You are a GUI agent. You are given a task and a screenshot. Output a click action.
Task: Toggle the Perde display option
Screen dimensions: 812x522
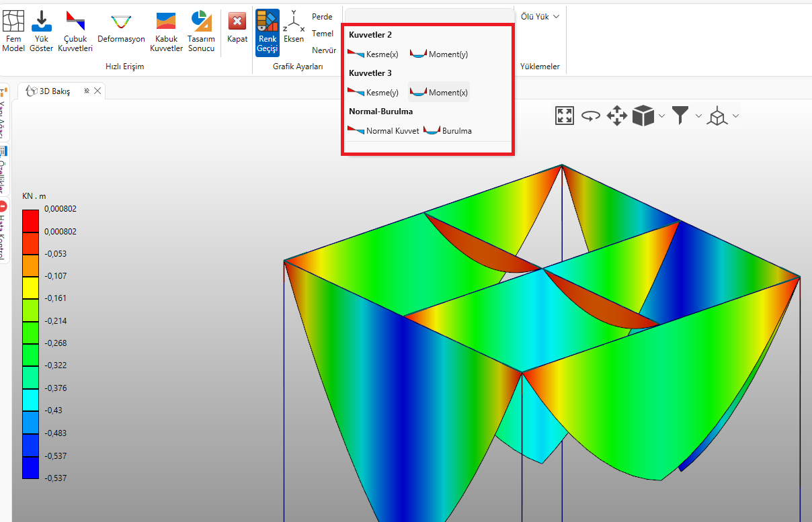point(322,17)
